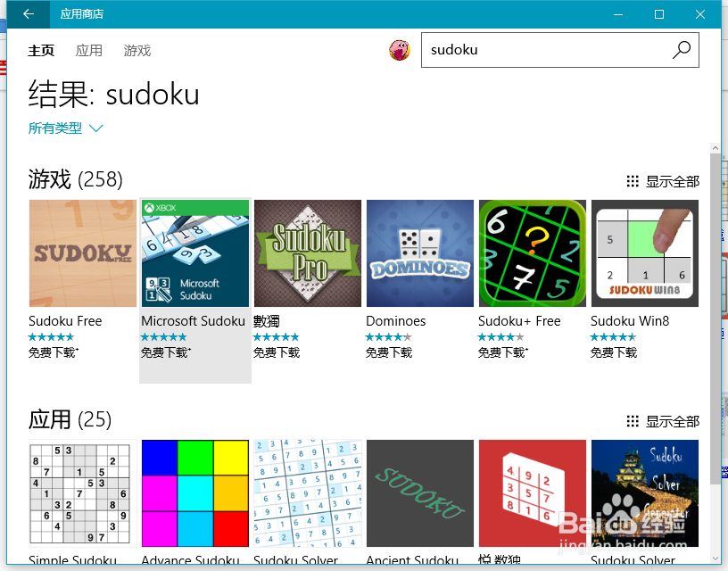Screen dimensions: 728x571
Task: Click 免费下载 under Sudoku Win8
Action: (614, 352)
